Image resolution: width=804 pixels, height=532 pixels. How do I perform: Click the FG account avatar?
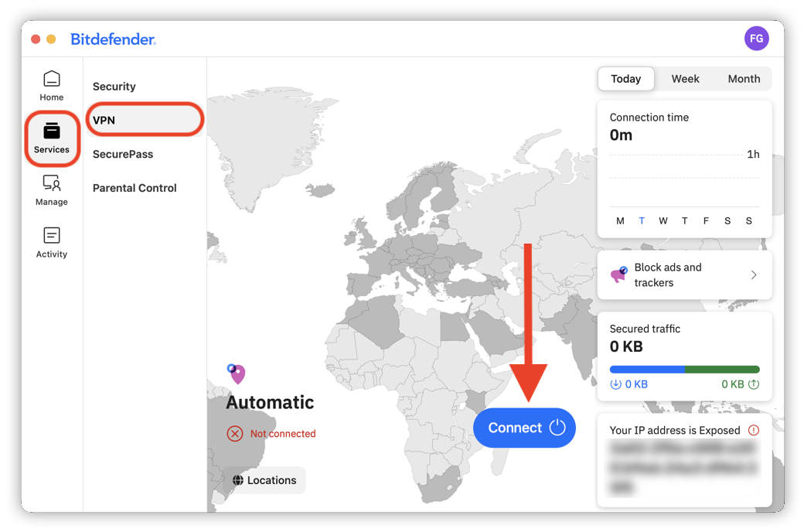pos(756,39)
